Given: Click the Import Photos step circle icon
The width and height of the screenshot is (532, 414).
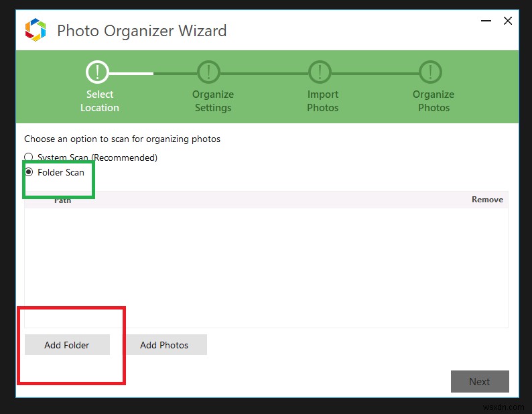Looking at the screenshot, I should tap(320, 72).
